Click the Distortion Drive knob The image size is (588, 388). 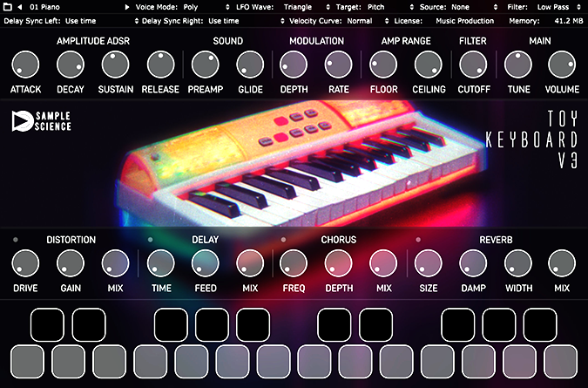coord(25,263)
